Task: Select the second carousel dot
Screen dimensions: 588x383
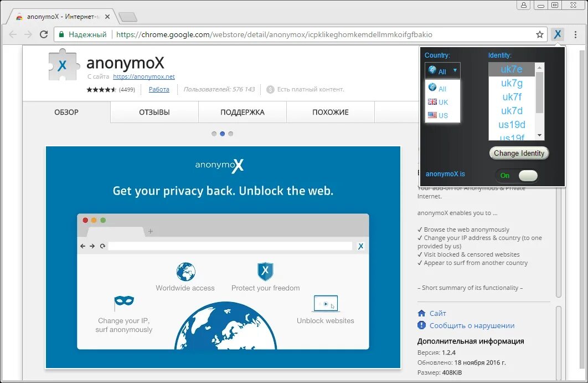Action: point(223,134)
